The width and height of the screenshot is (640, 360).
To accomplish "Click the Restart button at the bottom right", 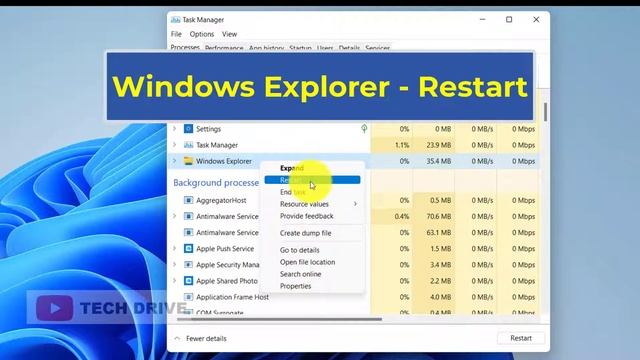I will pyautogui.click(x=521, y=338).
